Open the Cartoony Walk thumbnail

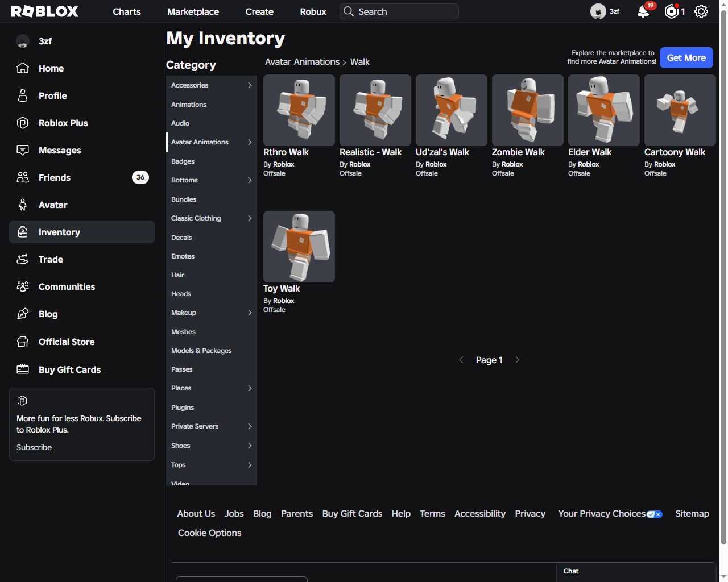(680, 110)
